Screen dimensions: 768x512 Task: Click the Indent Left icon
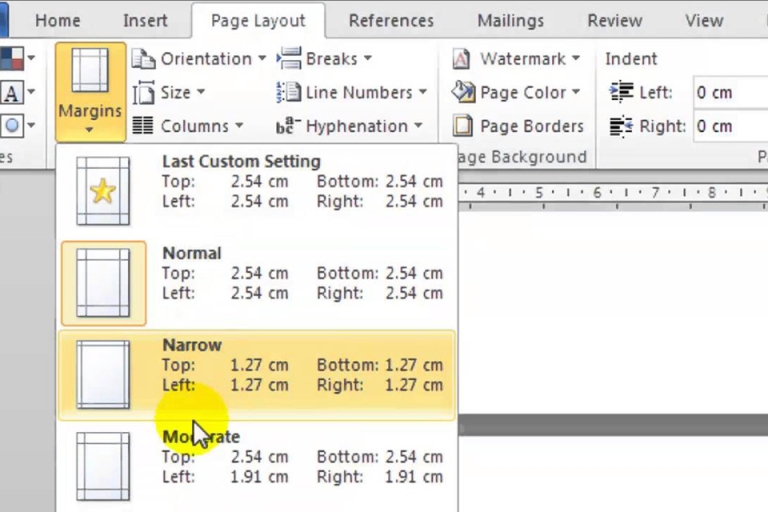click(x=621, y=92)
